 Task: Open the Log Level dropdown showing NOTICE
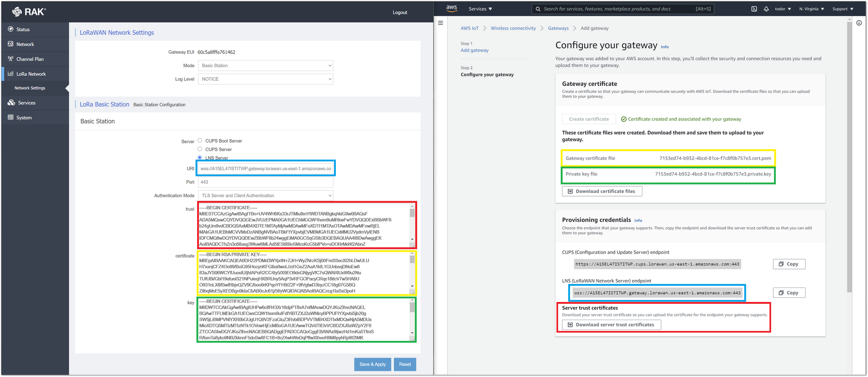tap(266, 79)
